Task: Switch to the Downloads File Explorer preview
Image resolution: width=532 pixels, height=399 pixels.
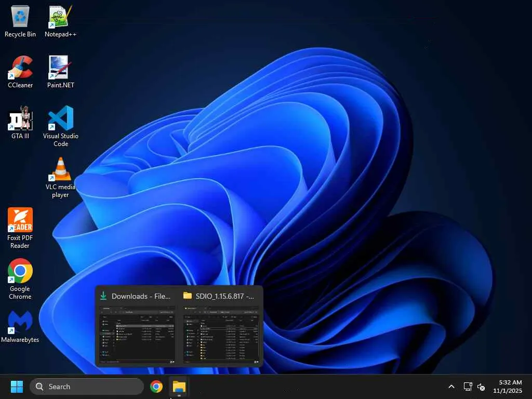Action: point(137,326)
